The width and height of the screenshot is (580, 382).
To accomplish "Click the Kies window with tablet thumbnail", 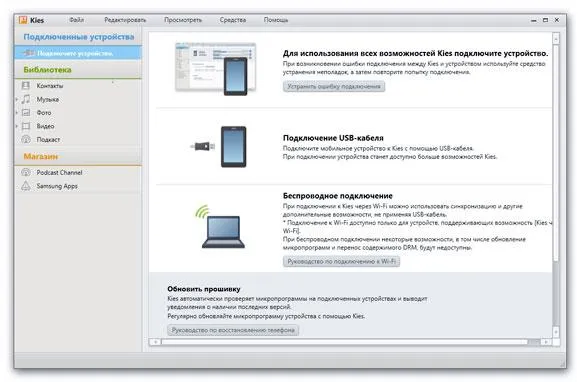I will tap(216, 69).
